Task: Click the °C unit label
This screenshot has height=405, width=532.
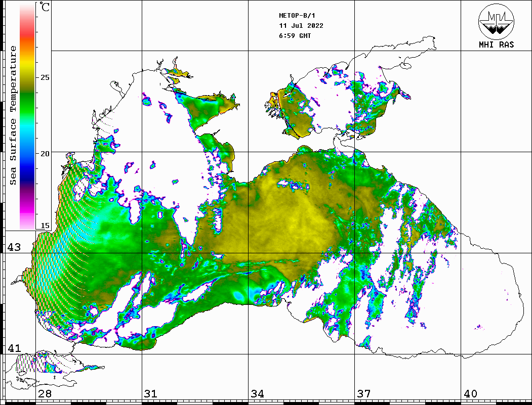Action: (x=45, y=7)
